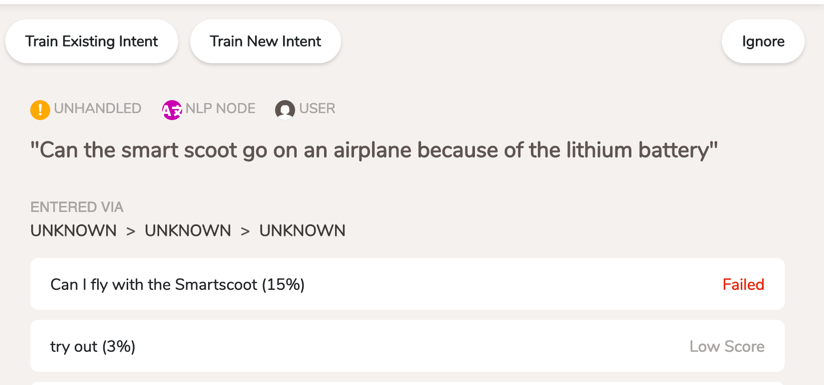
Task: Click the Train New Intent button
Action: (x=265, y=41)
